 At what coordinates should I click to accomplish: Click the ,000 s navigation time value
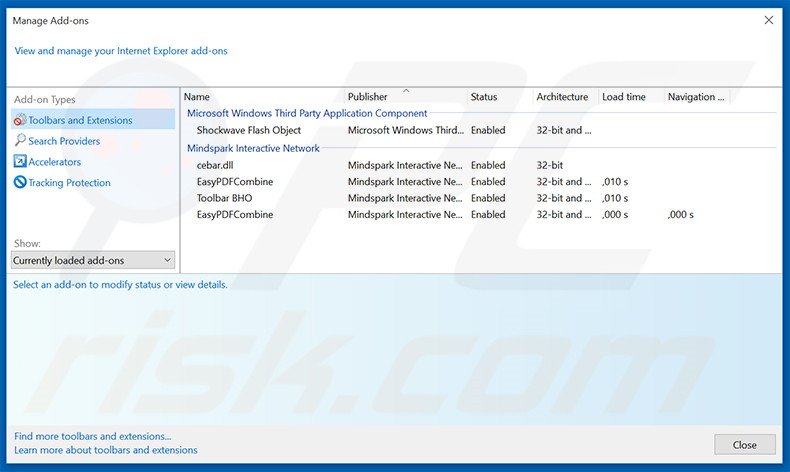click(681, 215)
